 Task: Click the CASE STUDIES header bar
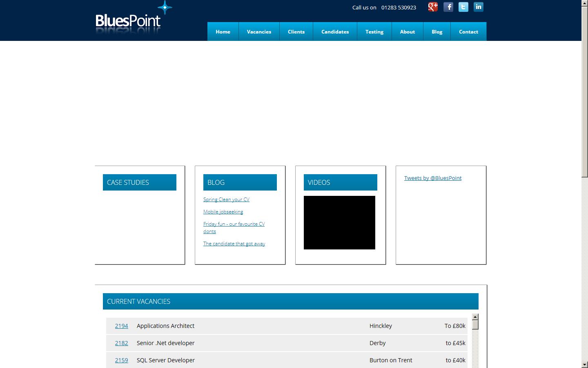[139, 182]
